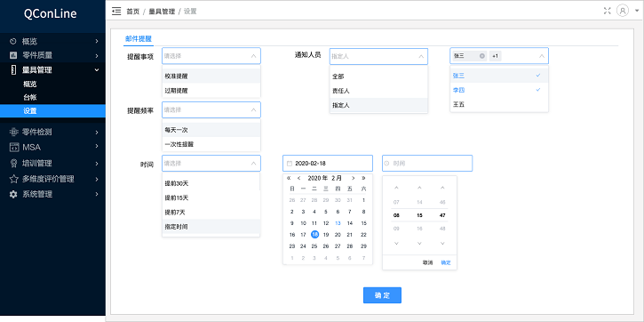Open the 设置 submenu item
The height and width of the screenshot is (322, 644).
pyautogui.click(x=52, y=111)
